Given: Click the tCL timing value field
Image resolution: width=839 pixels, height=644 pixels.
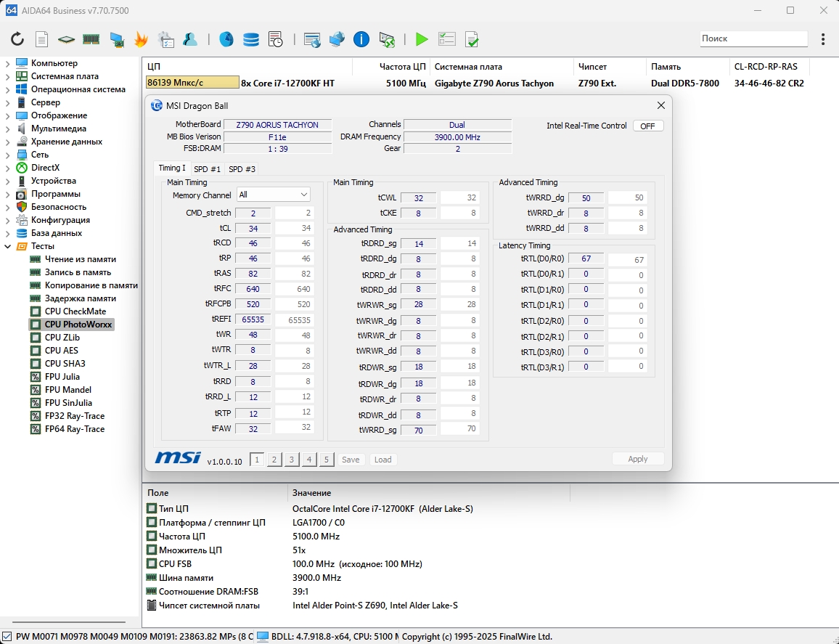Looking at the screenshot, I should tap(253, 228).
